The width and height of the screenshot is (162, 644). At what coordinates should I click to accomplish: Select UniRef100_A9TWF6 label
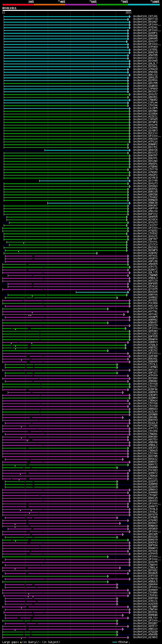click(145, 122)
